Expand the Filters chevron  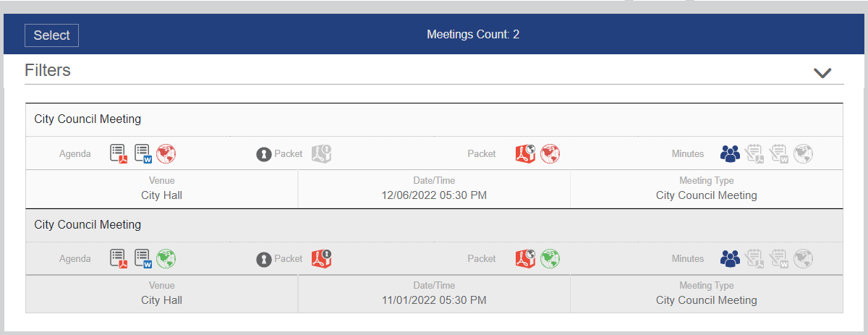pyautogui.click(x=822, y=72)
